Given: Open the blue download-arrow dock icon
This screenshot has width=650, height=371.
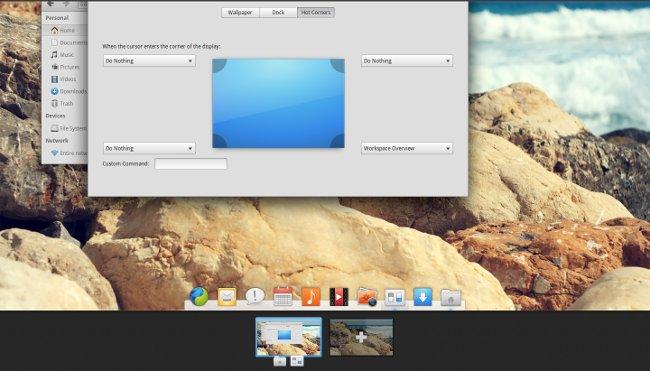Looking at the screenshot, I should point(422,297).
